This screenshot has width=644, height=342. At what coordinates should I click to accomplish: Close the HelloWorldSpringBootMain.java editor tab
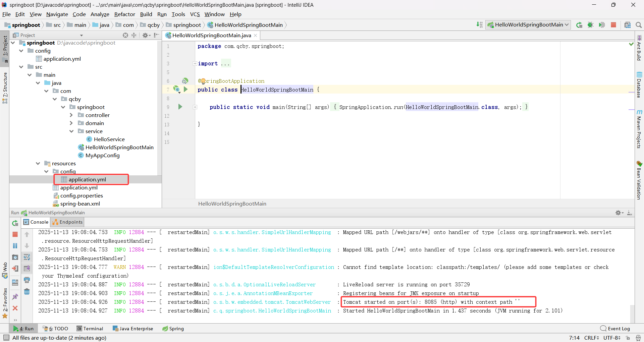255,35
